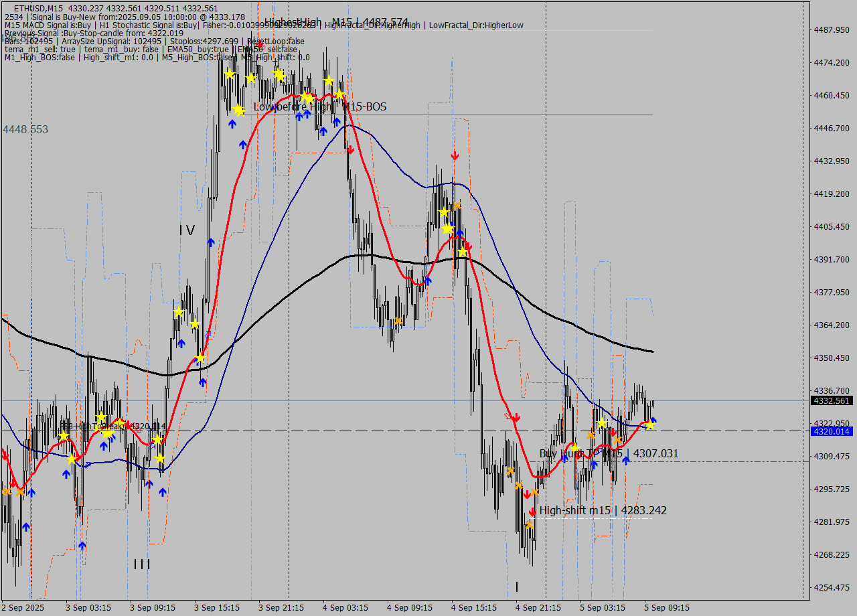Select the 4448.553 text on left side
This screenshot has height=616, width=857.
click(x=25, y=129)
